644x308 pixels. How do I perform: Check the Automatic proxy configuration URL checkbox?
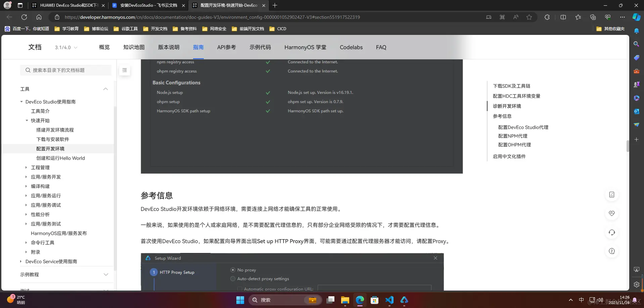pyautogui.click(x=239, y=289)
